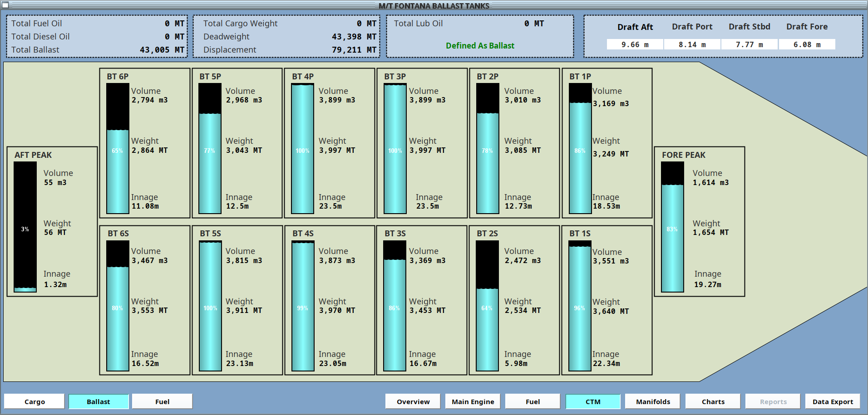
Task: Click BT 4P weight 3,997 MT
Action: tap(337, 151)
